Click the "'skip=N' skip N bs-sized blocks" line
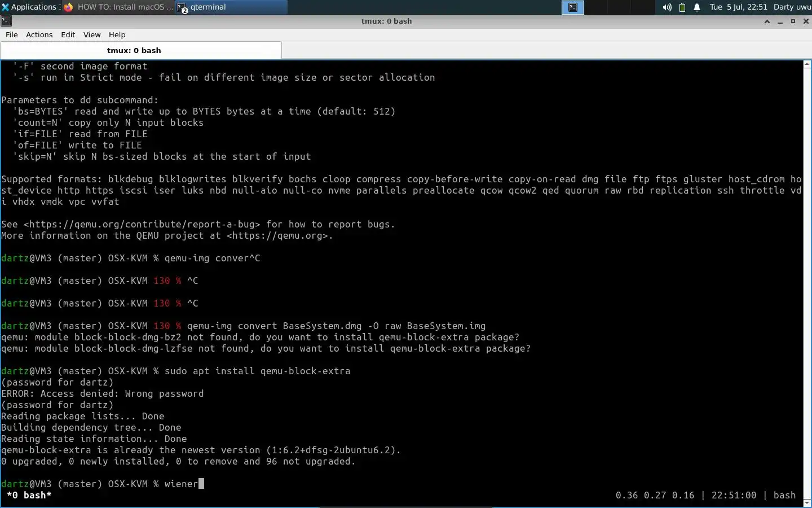 pos(162,156)
